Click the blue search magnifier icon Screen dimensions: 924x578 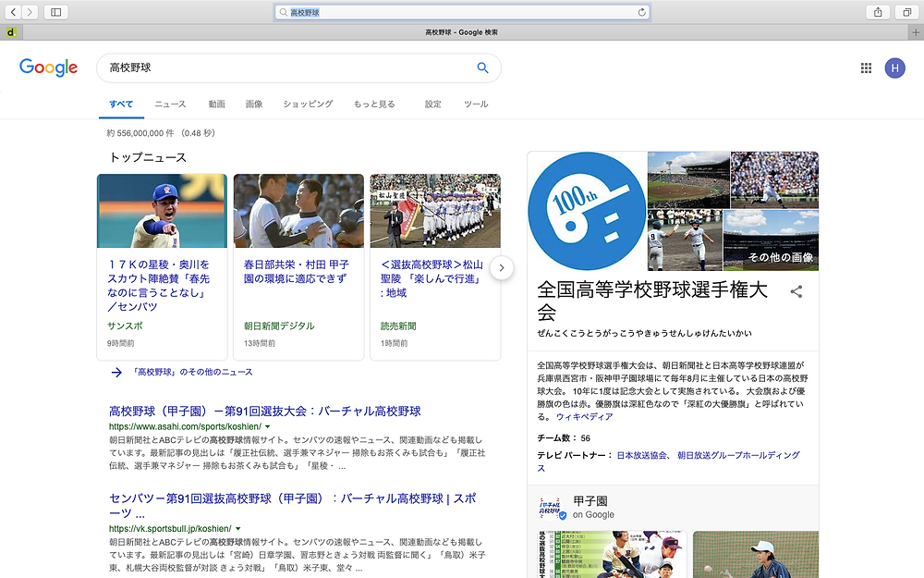[x=482, y=68]
